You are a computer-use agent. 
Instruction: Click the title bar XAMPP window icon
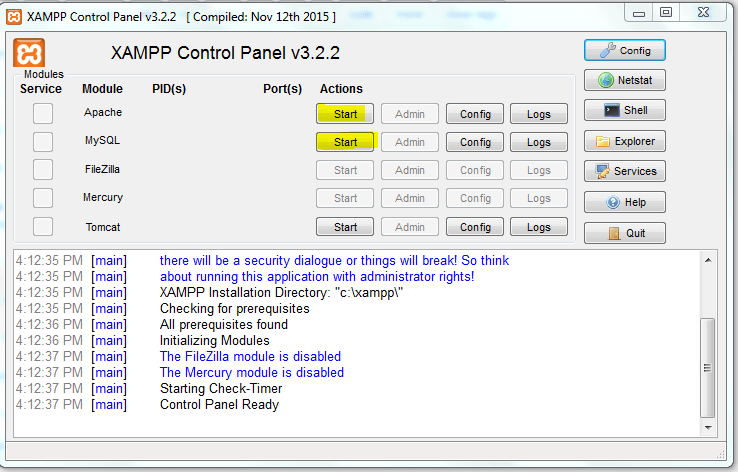point(13,17)
